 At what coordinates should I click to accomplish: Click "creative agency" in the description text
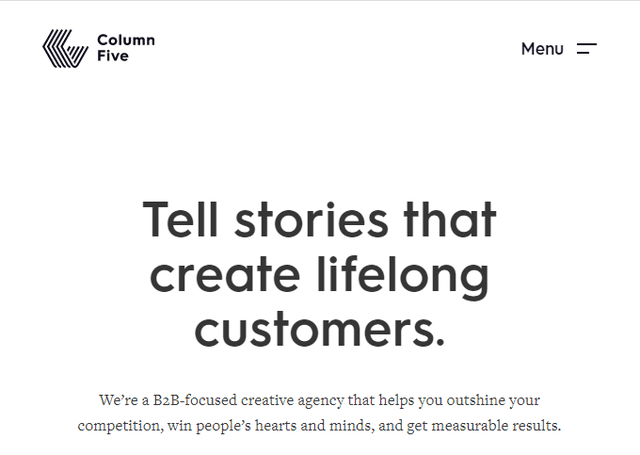point(292,400)
